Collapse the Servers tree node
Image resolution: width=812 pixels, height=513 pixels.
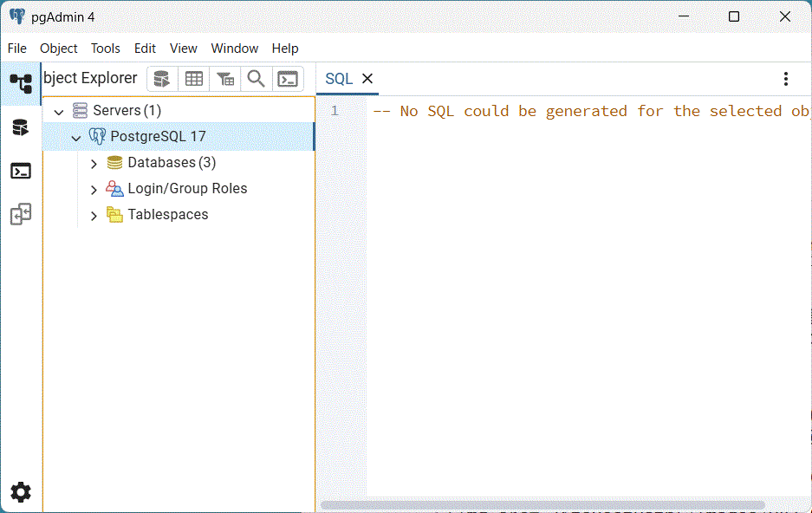coord(59,112)
